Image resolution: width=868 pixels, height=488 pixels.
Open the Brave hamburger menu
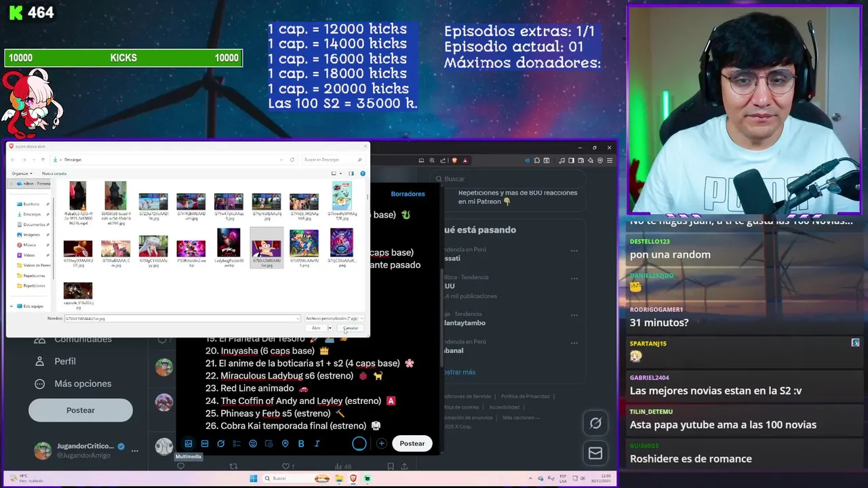[610, 161]
